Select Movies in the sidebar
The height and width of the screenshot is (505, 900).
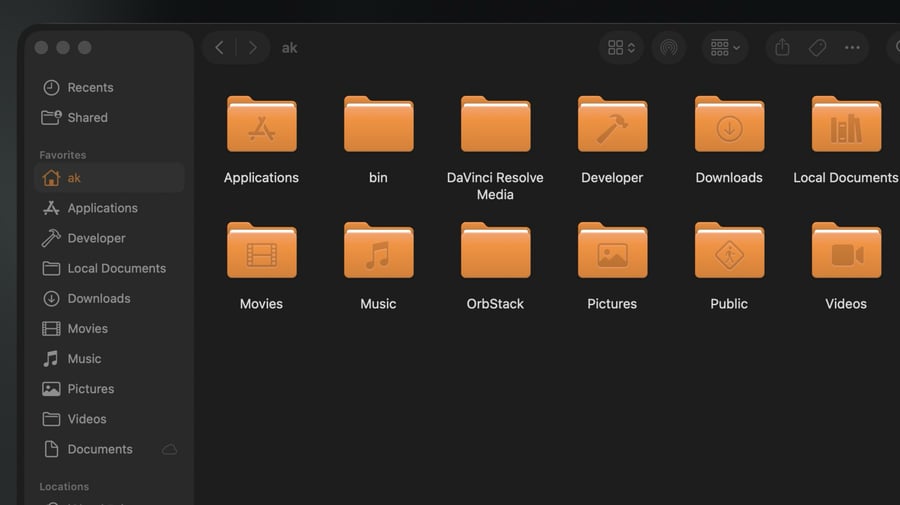109,328
